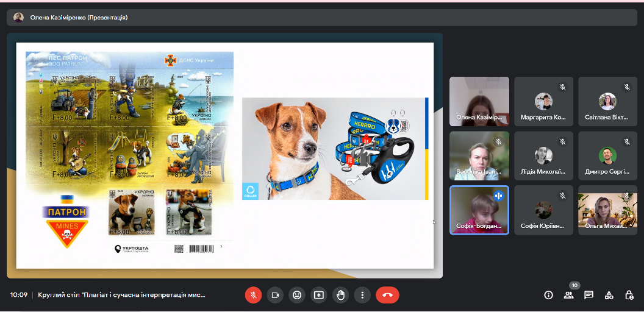Leave the call with the red hang-up button
Image resolution: width=644 pixels, height=312 pixels.
[387, 295]
